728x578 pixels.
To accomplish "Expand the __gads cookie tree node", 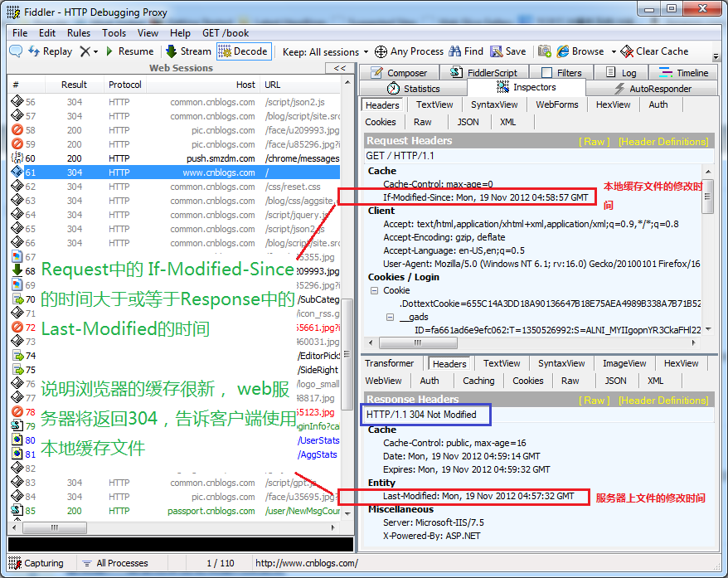I will (x=391, y=318).
